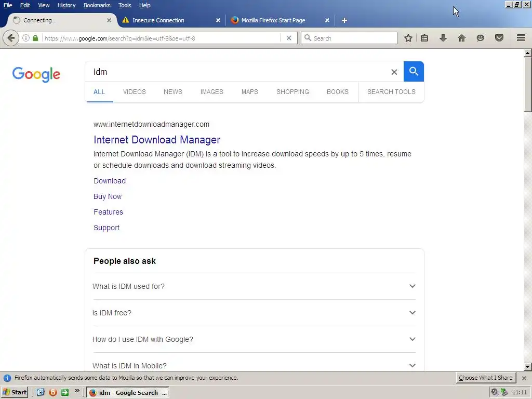This screenshot has width=532, height=399.
Task: Click the green arrow quick launch icon
Action: (65, 393)
